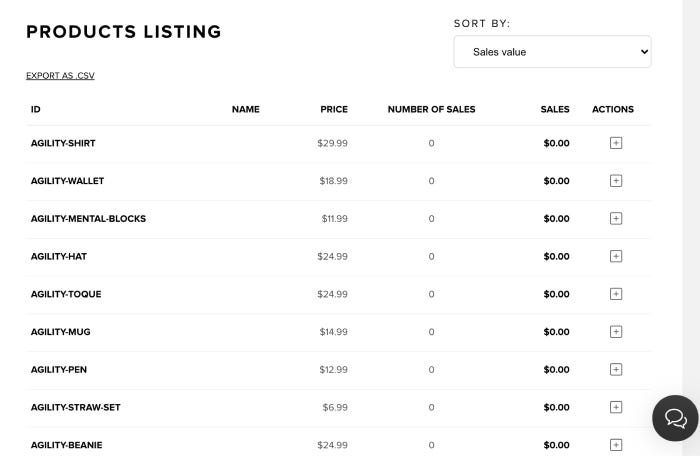Click the plus icon for AGILITY-SHIRT row
This screenshot has width=700, height=456.
coord(616,143)
